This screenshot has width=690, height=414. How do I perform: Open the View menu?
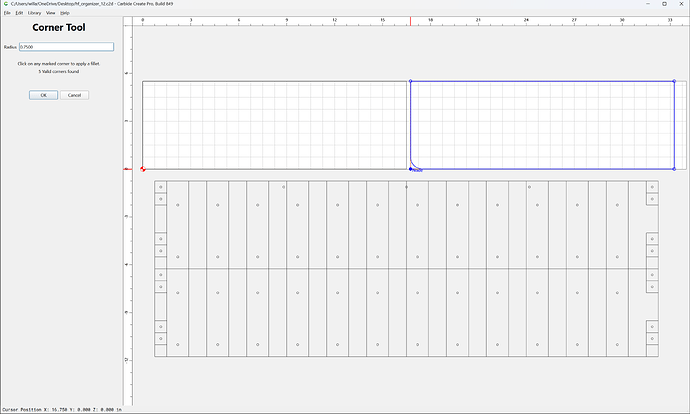pos(51,13)
